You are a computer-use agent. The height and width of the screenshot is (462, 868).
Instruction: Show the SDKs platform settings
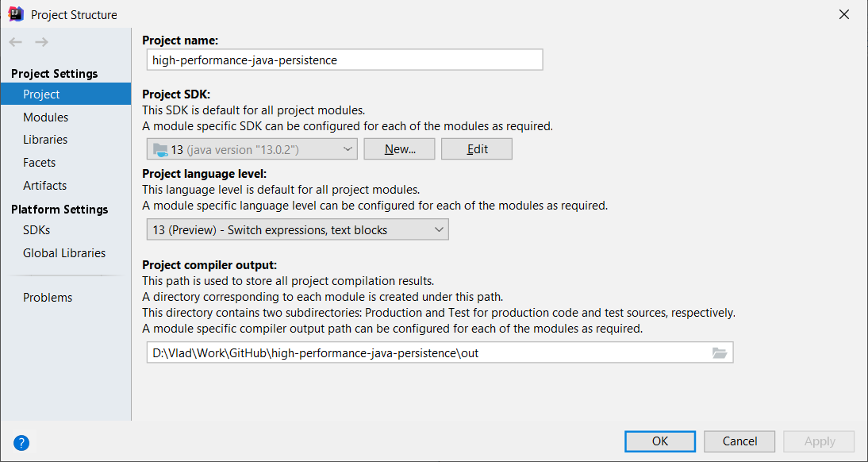pyautogui.click(x=36, y=230)
